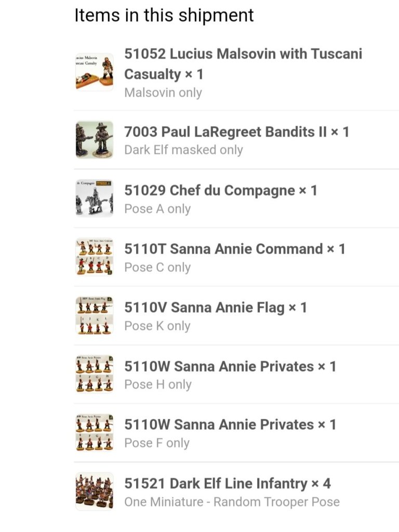Click the Sanna Annie Privates title above Pose H
The width and height of the screenshot is (399, 532).
pos(230,366)
